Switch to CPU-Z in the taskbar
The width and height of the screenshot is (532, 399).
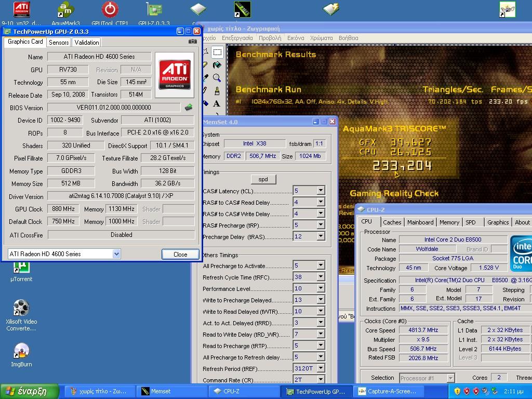[243, 391]
